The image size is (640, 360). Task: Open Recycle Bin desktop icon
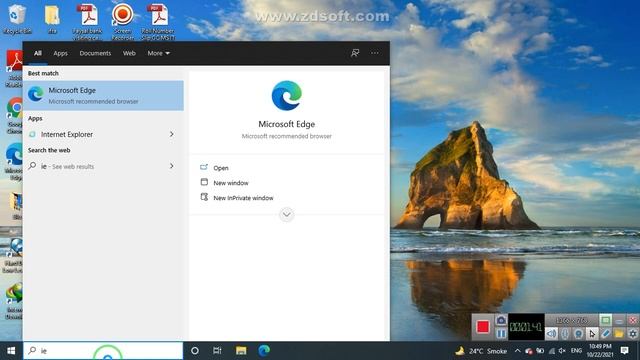17,18
